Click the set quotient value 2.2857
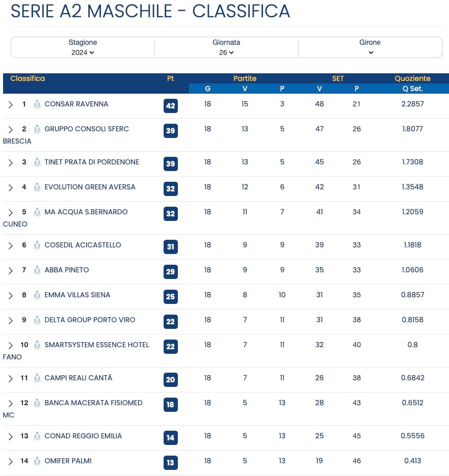Screen dimensions: 449x476 412,104
